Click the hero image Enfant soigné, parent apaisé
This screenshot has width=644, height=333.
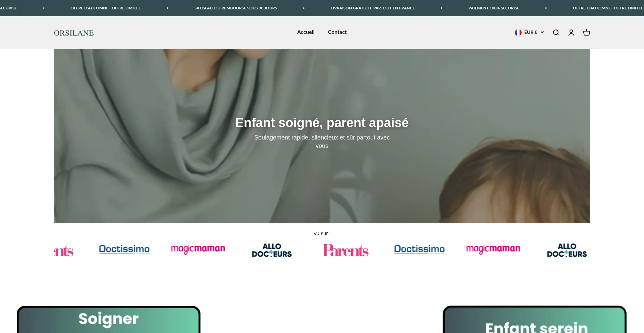322,136
